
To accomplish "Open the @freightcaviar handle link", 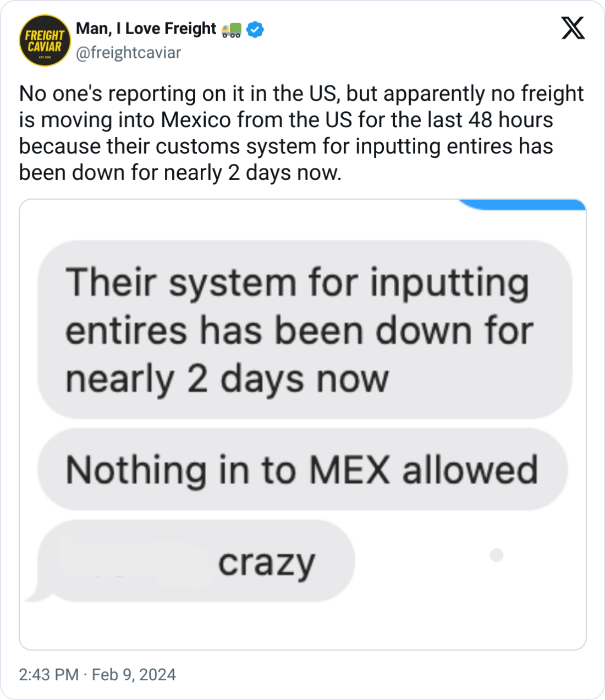I will tap(129, 53).
